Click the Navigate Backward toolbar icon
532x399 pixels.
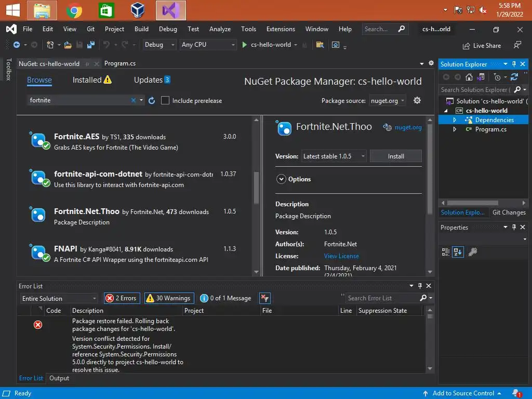click(x=16, y=45)
